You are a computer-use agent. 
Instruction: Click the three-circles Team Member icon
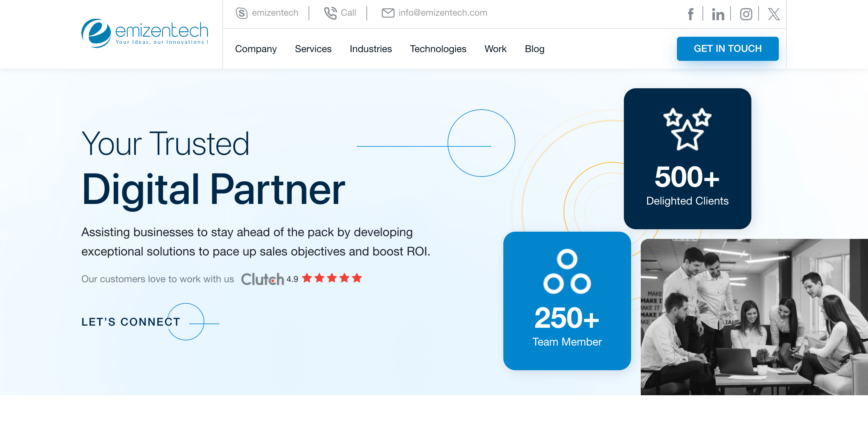point(567,271)
